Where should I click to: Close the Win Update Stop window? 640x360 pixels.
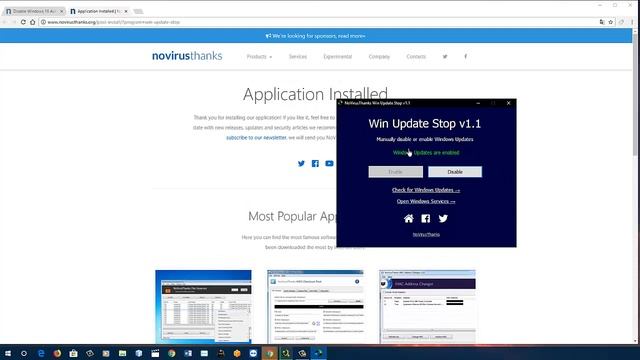pyautogui.click(x=509, y=103)
